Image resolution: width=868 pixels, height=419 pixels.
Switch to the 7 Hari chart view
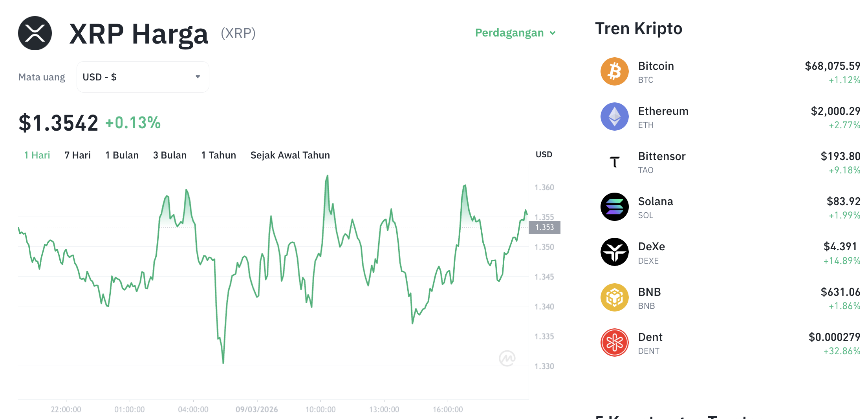(x=77, y=155)
